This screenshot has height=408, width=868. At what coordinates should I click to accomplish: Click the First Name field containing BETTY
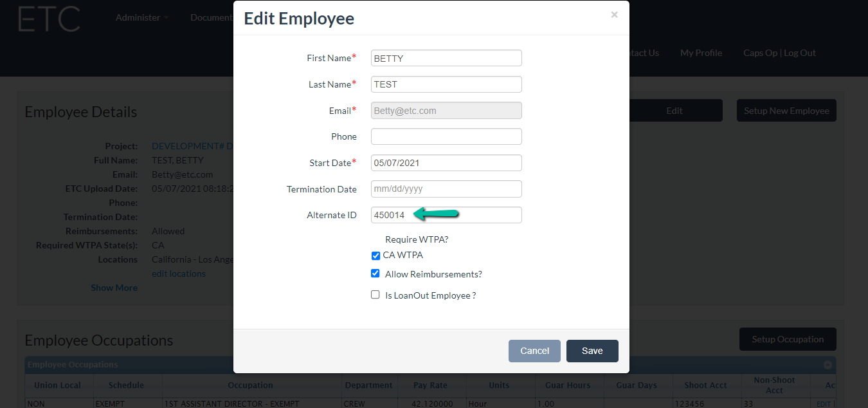coord(446,58)
